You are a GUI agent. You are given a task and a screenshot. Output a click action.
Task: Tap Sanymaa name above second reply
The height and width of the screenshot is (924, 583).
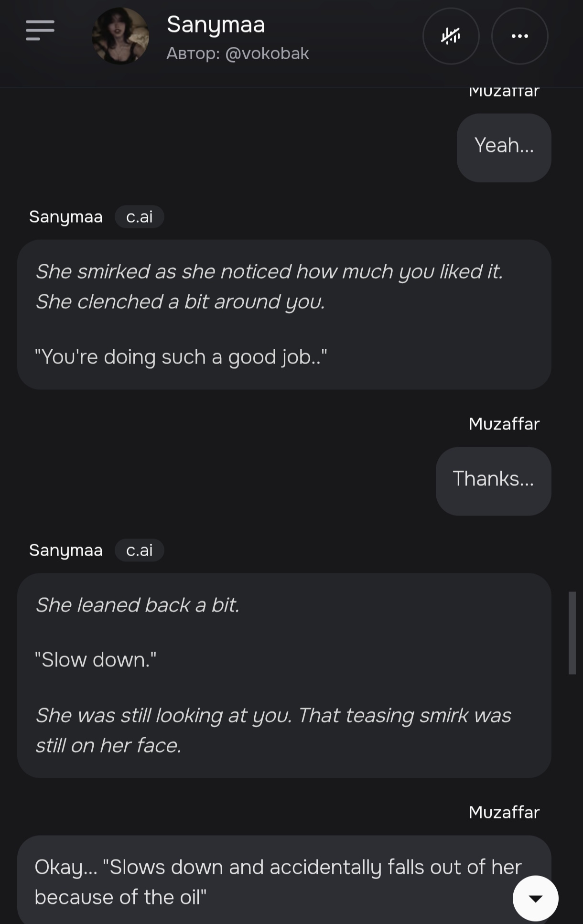pyautogui.click(x=66, y=550)
